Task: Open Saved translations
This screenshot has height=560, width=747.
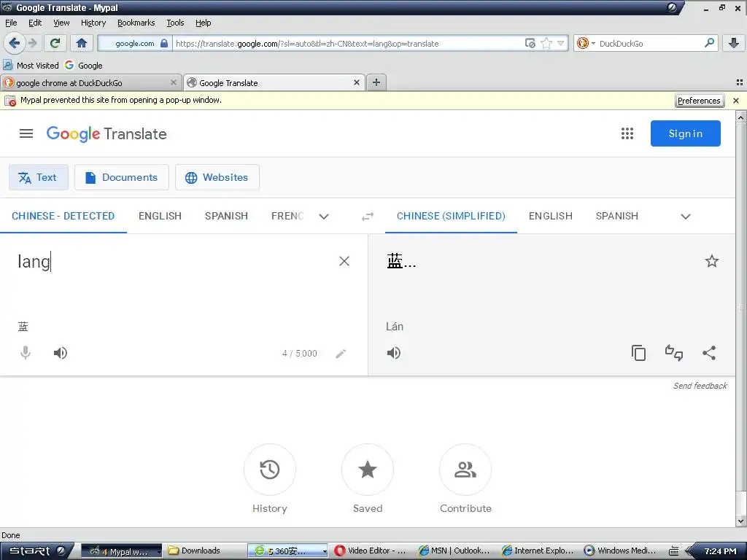Action: point(368,470)
